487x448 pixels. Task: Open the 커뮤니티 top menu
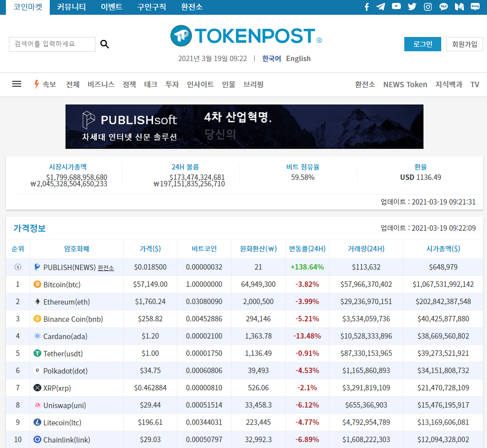pos(71,7)
